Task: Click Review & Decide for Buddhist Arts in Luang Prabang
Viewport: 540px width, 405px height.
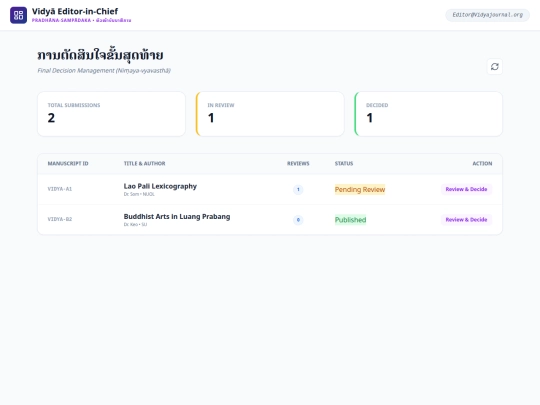Action: click(x=466, y=219)
